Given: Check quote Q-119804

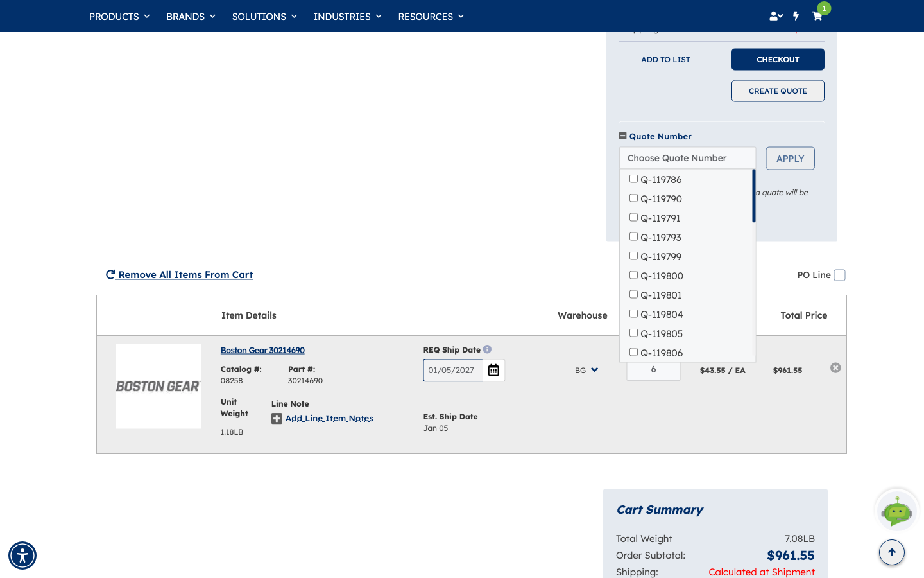Looking at the screenshot, I should click(633, 314).
